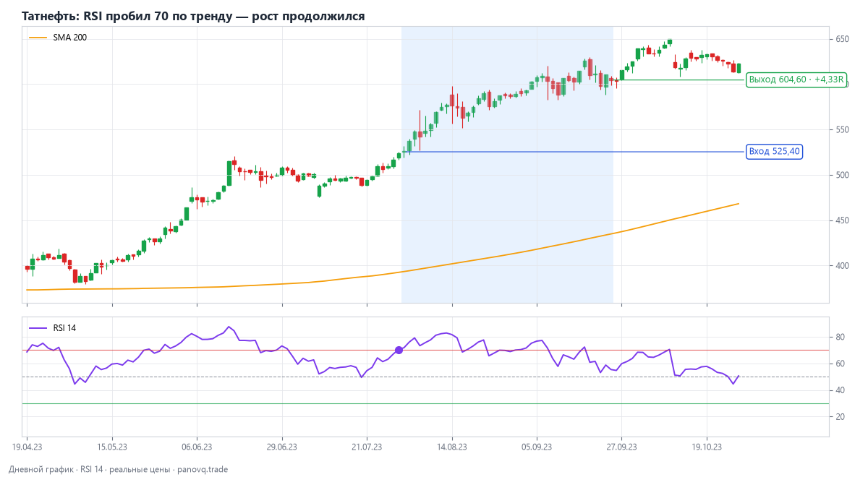The image size is (868, 477).
Task: Click the exit label 'Выход 604,60 · +4,33R'
Action: point(796,79)
